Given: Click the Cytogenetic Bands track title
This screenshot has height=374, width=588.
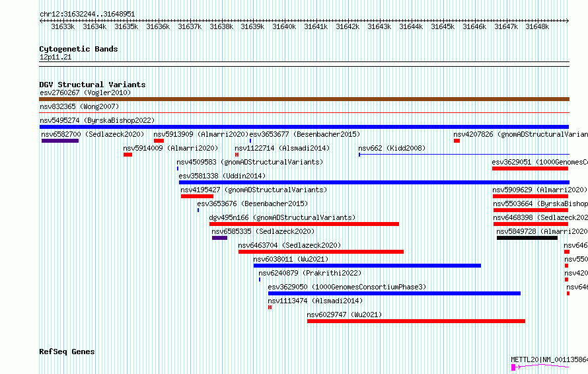Looking at the screenshot, I should pyautogui.click(x=79, y=49).
